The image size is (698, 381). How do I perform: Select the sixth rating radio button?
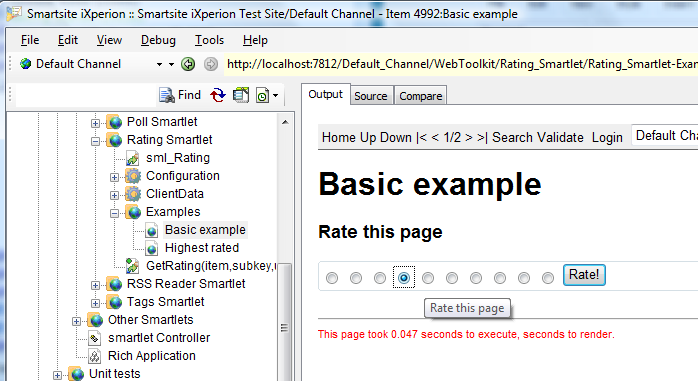[452, 278]
